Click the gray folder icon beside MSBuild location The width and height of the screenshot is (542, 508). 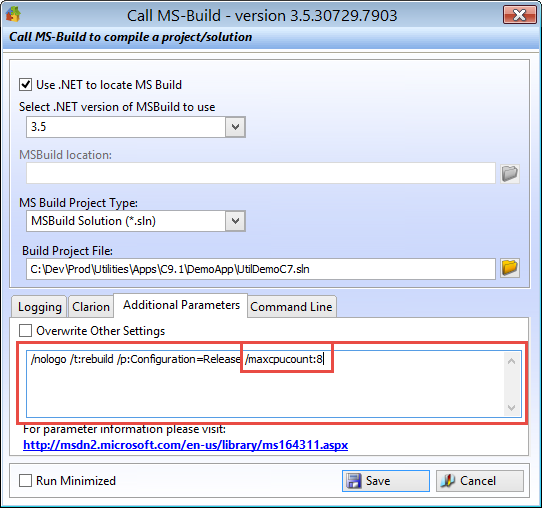pos(510,173)
